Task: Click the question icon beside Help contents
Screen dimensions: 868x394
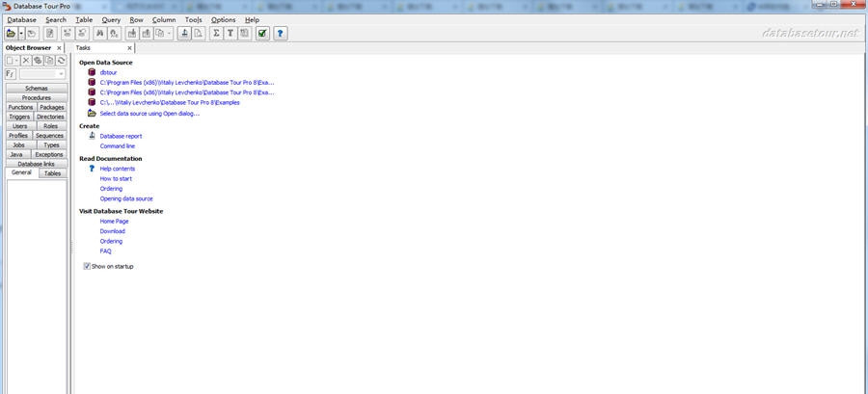Action: click(x=92, y=169)
